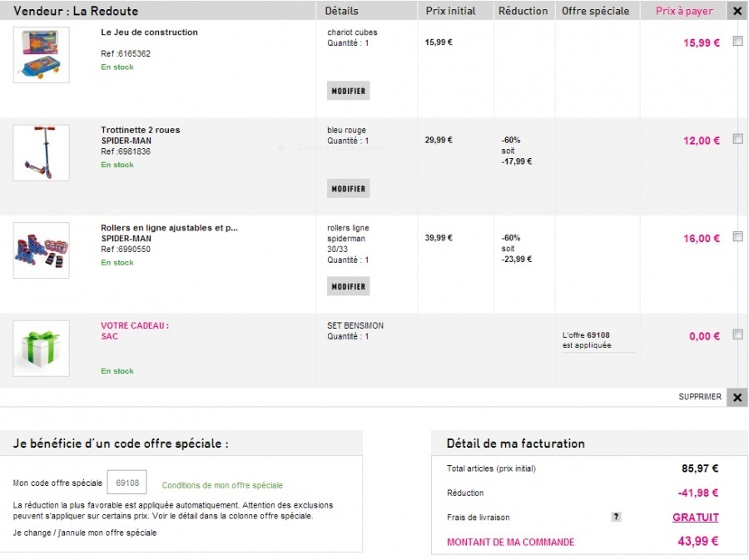Click the X icon beside SUPPRIMER
749x560 pixels.
[737, 397]
